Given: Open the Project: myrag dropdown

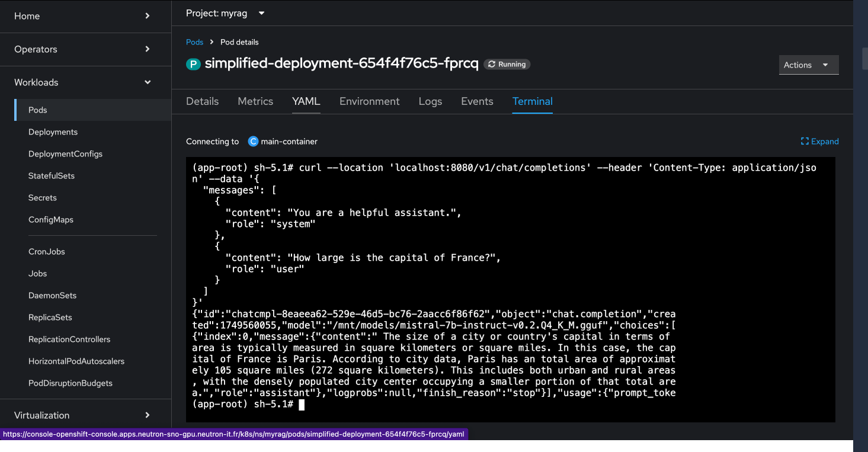Looking at the screenshot, I should point(225,13).
